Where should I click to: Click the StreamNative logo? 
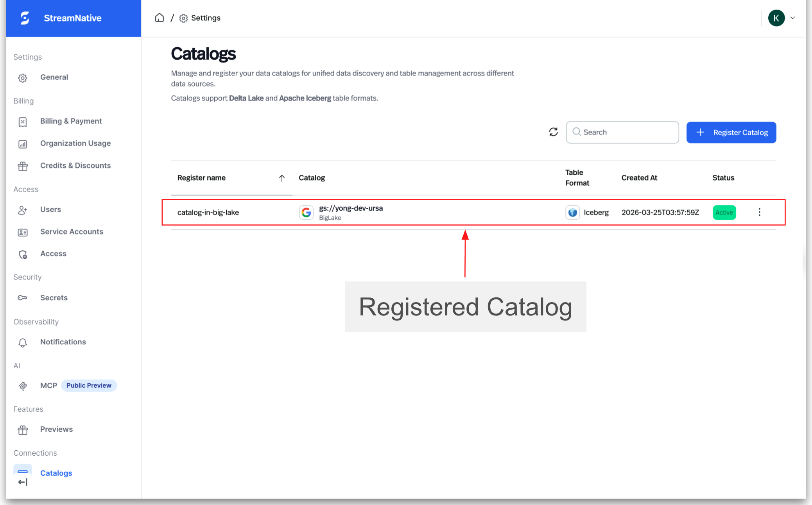(25, 18)
